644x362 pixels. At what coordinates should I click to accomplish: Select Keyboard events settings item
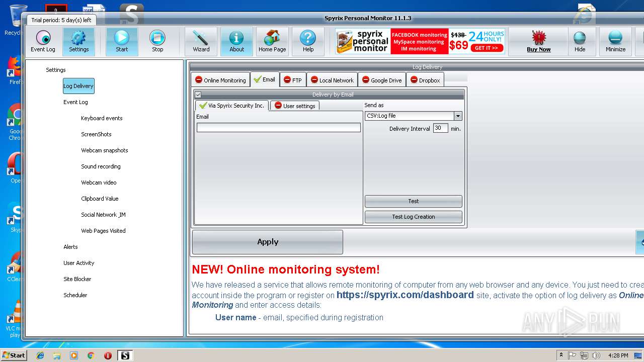coord(102,118)
